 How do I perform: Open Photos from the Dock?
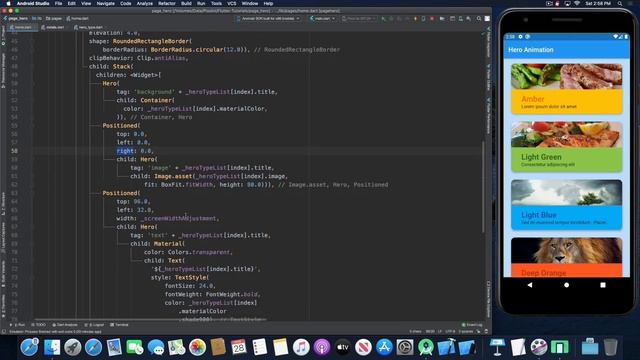point(198,347)
